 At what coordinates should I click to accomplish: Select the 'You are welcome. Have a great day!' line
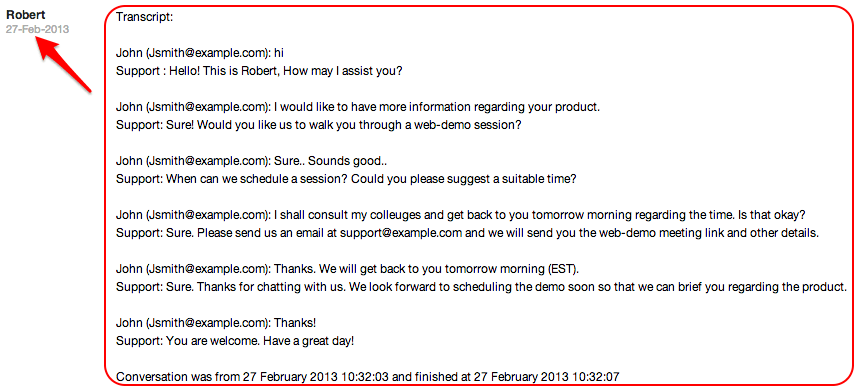[x=235, y=341]
